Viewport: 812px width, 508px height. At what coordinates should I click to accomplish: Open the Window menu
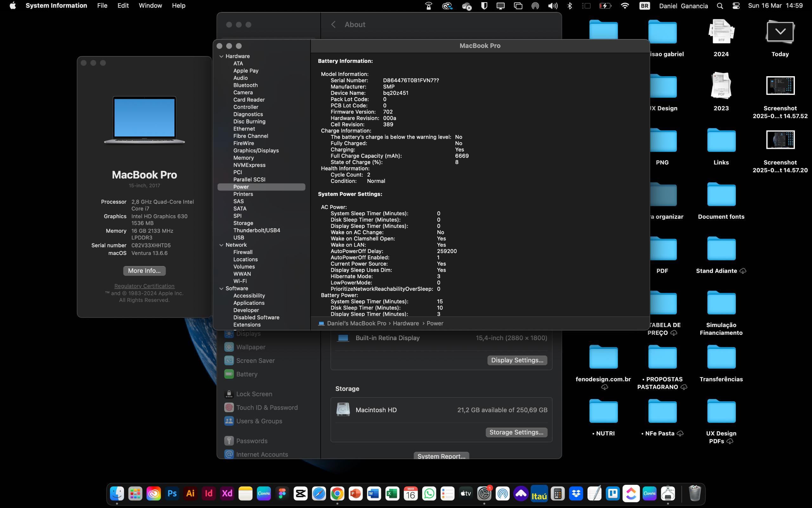150,6
